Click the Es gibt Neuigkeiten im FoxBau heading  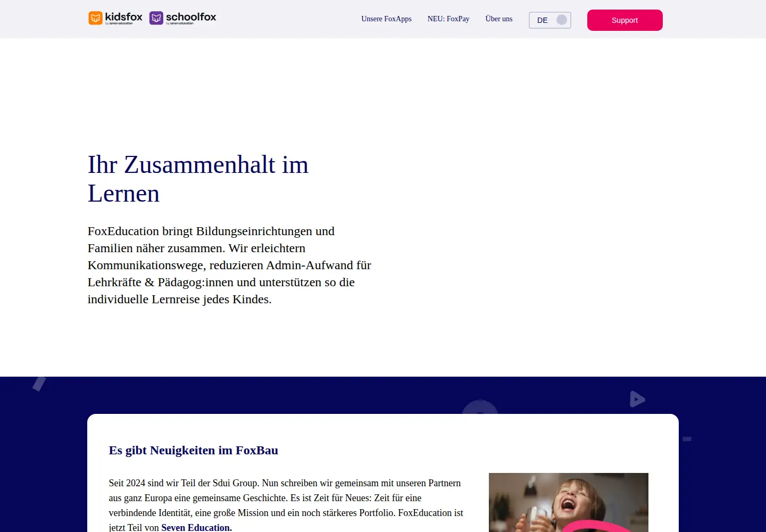coord(194,450)
